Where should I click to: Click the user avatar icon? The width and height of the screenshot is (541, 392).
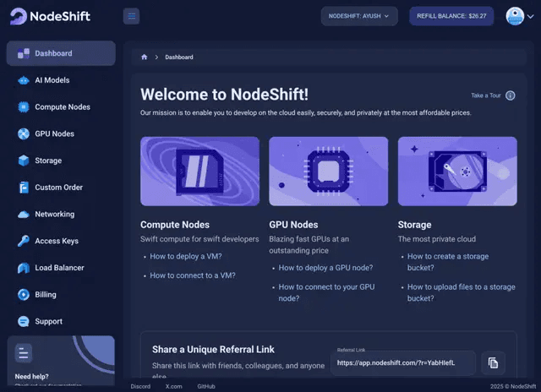tap(515, 16)
